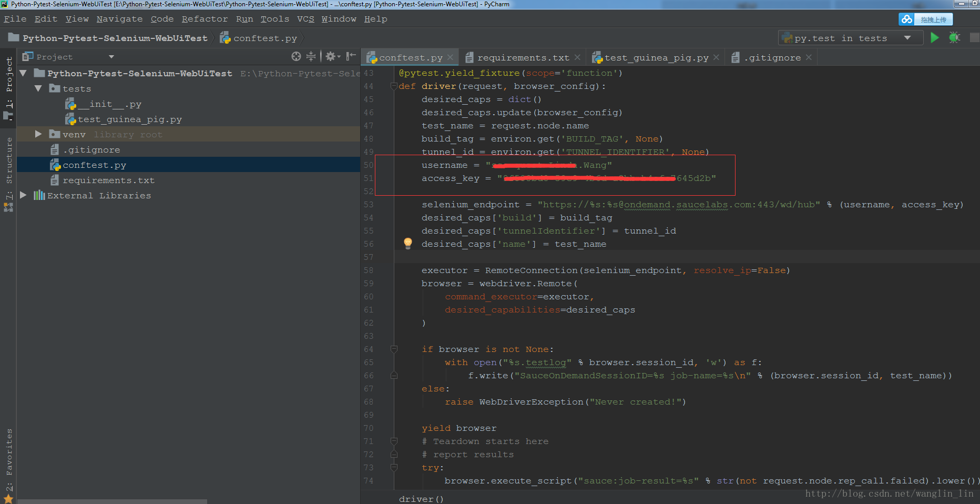Click the Collapse All icon in Project panel
This screenshot has height=504, width=980.
point(311,56)
